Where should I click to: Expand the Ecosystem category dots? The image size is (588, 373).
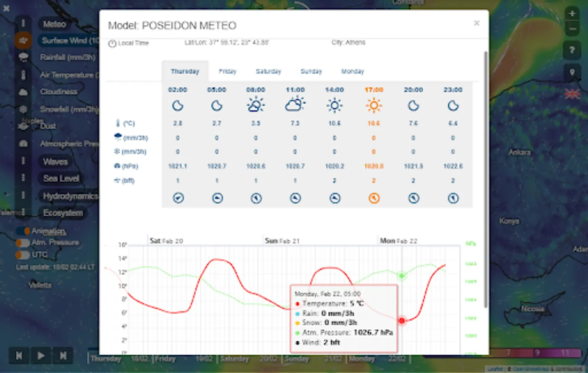point(23,213)
